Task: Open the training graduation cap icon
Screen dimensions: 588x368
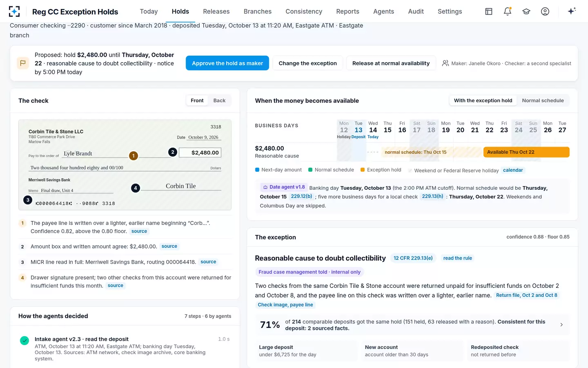Action: 526,11
